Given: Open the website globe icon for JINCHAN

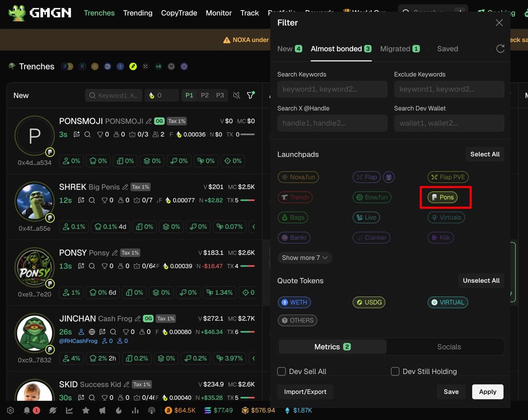Looking at the screenshot, I should pyautogui.click(x=92, y=332).
